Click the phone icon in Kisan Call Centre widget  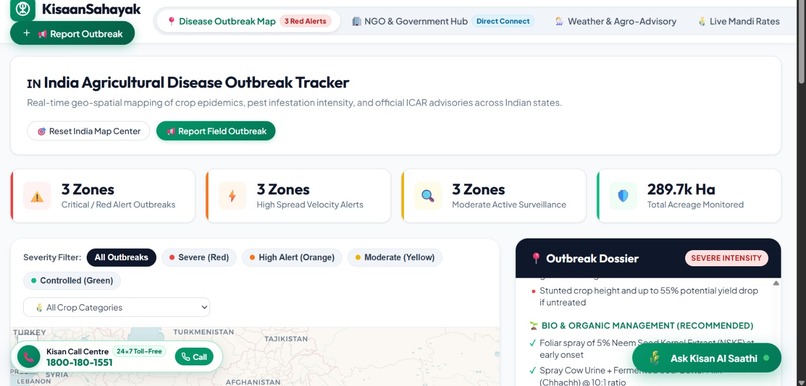pyautogui.click(x=28, y=357)
